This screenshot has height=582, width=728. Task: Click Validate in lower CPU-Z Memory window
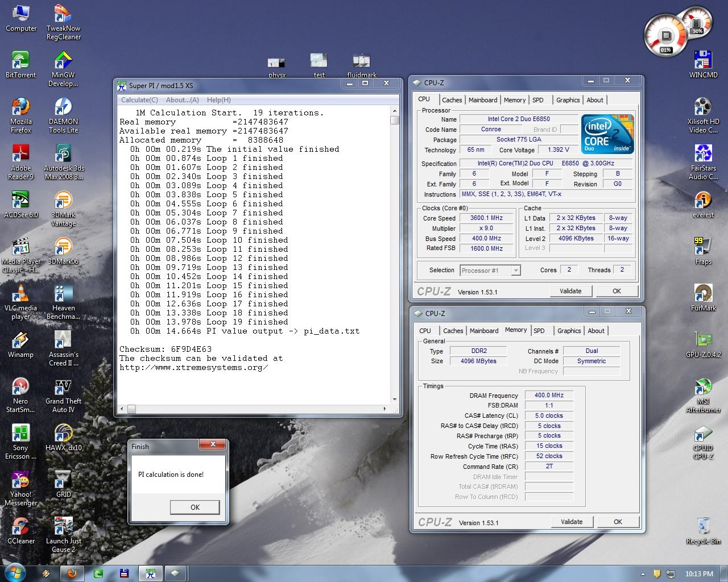click(x=572, y=522)
